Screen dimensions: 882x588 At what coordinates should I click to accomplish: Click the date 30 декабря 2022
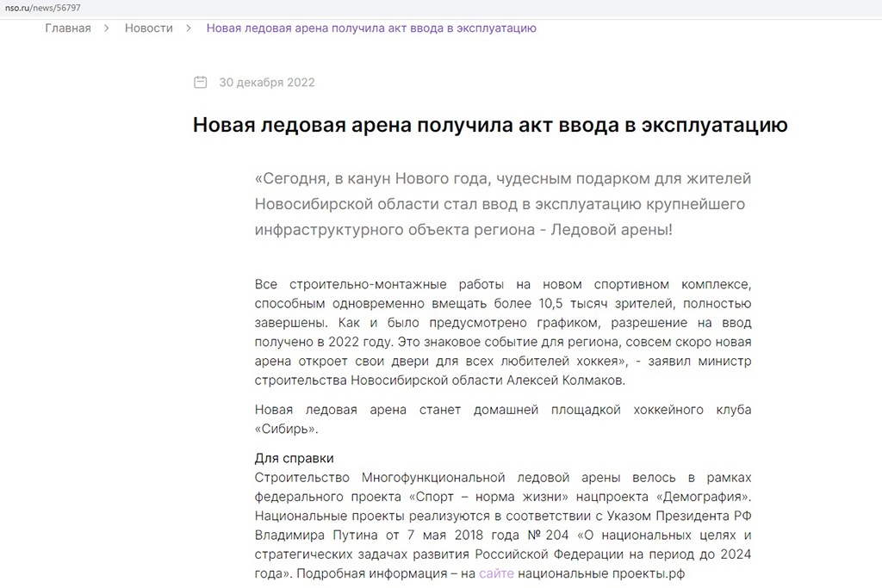tap(266, 83)
